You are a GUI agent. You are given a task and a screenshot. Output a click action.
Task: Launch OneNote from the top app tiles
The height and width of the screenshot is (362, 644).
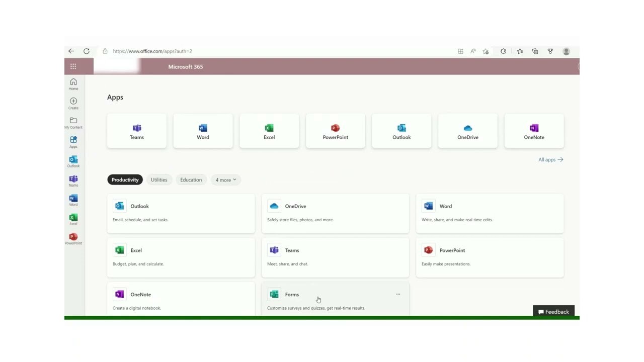(x=534, y=131)
